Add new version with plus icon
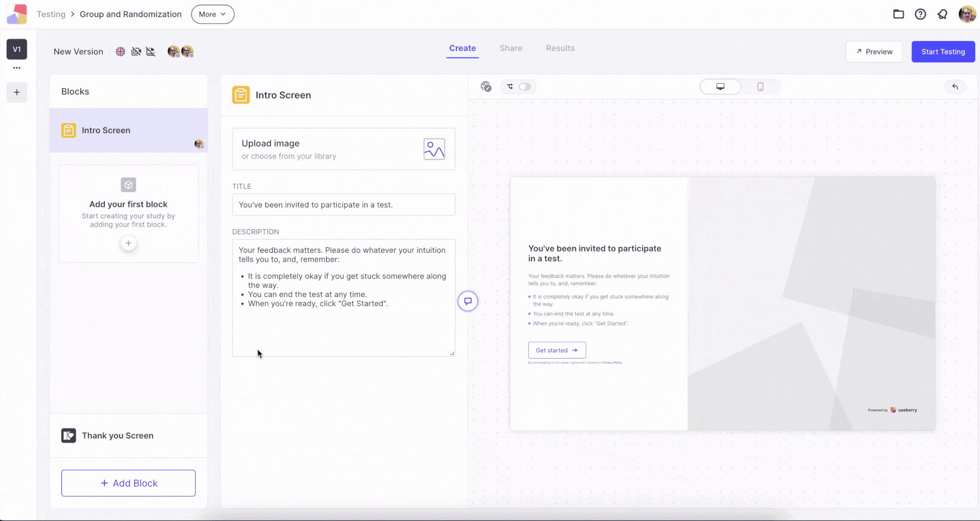980x521 pixels. 17,92
